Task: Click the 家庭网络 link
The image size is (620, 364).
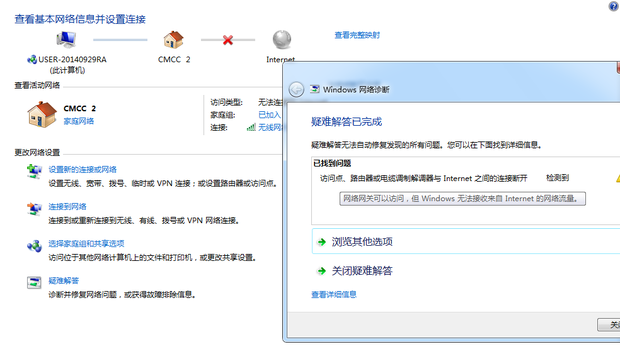Action: click(79, 121)
